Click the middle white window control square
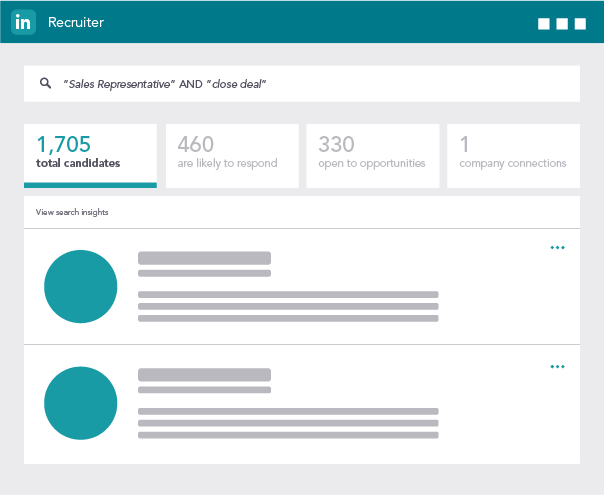 click(562, 24)
